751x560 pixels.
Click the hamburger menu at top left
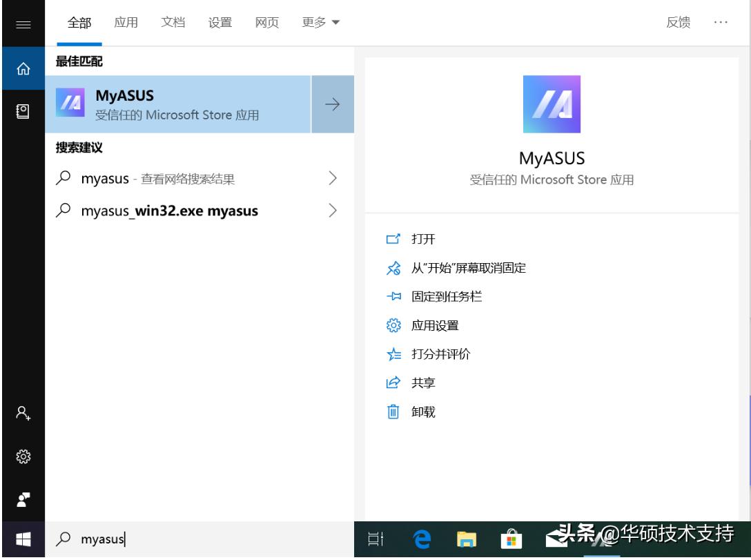pyautogui.click(x=23, y=23)
